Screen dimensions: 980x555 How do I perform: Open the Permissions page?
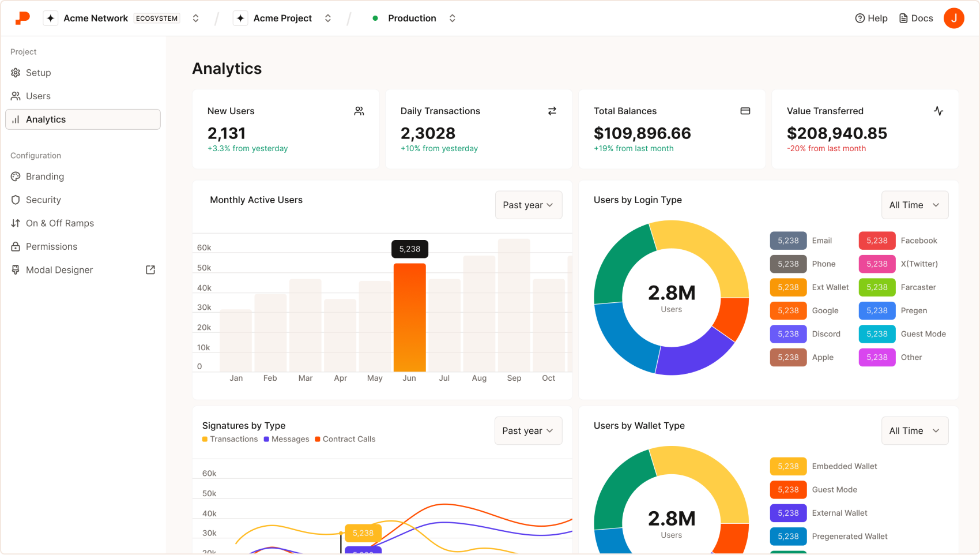83,246
